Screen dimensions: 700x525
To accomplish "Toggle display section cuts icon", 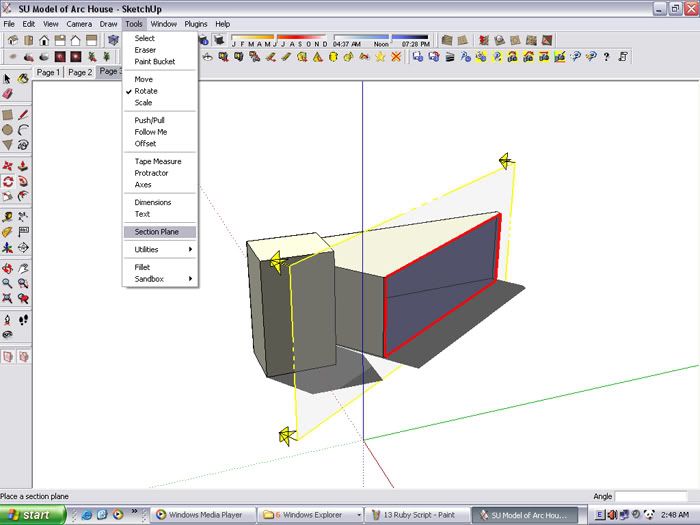I will click(x=24, y=357).
